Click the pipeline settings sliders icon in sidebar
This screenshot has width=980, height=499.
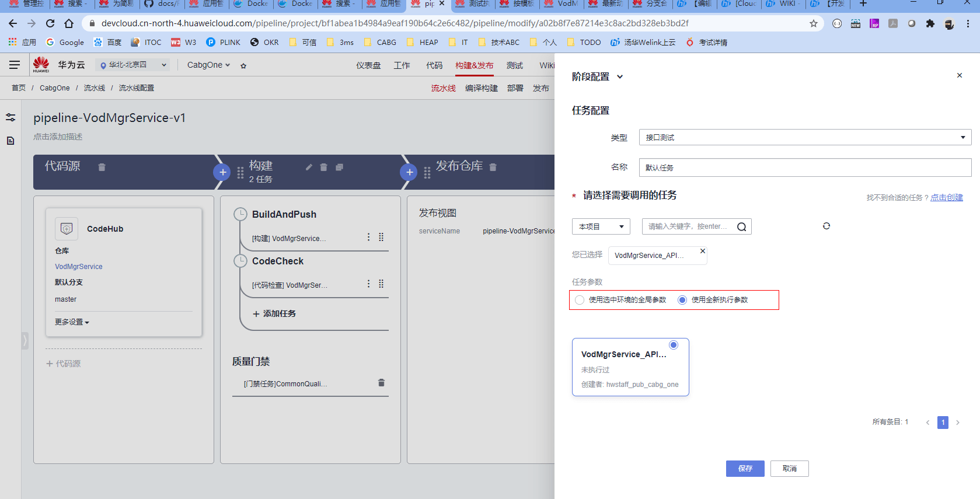click(11, 117)
